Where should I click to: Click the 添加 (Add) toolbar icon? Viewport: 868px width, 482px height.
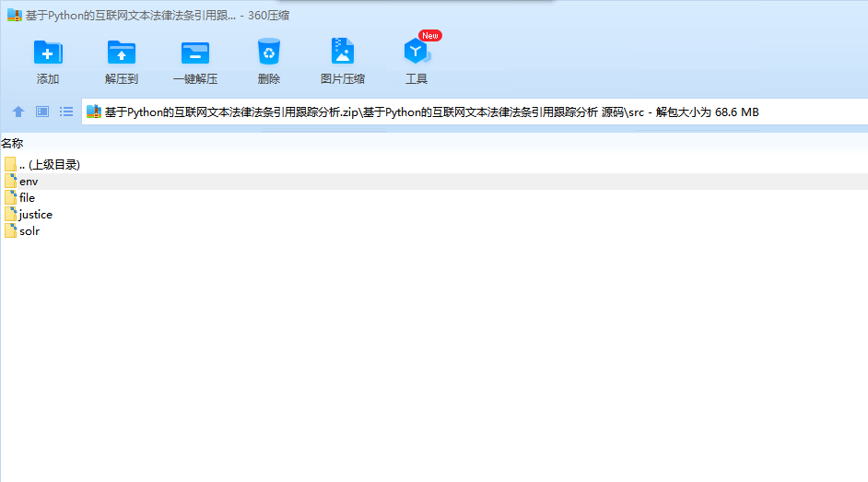point(48,53)
